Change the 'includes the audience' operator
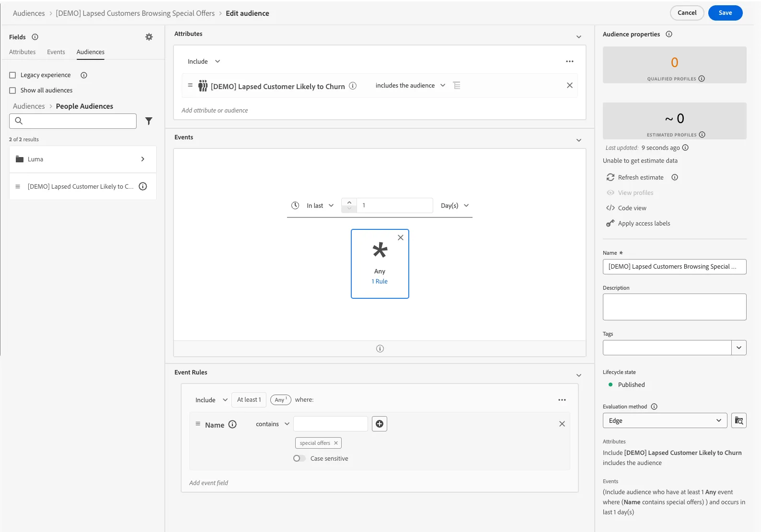Screen dimensions: 761x532 (410, 85)
